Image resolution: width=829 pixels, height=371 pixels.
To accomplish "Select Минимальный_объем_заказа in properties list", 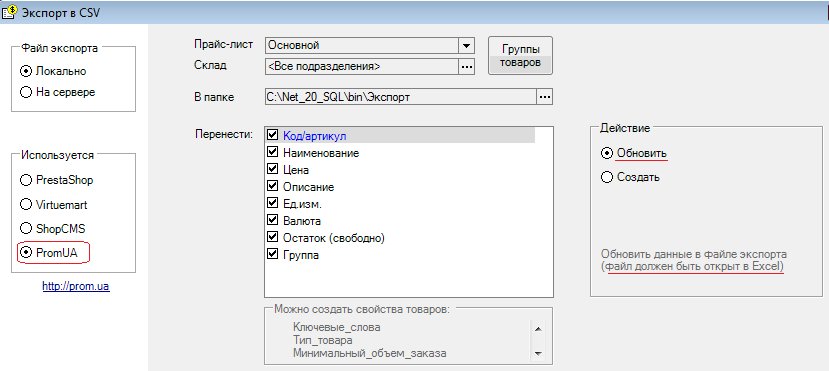I will click(370, 353).
